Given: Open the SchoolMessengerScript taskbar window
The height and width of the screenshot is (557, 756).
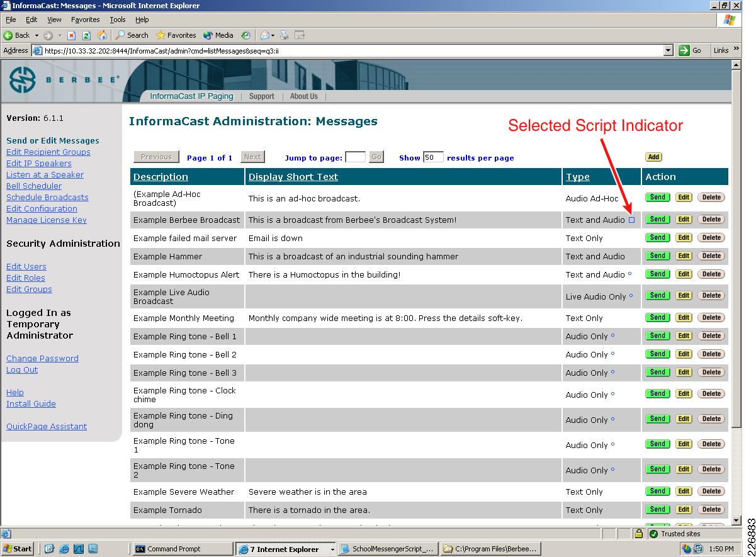Looking at the screenshot, I should point(387,549).
